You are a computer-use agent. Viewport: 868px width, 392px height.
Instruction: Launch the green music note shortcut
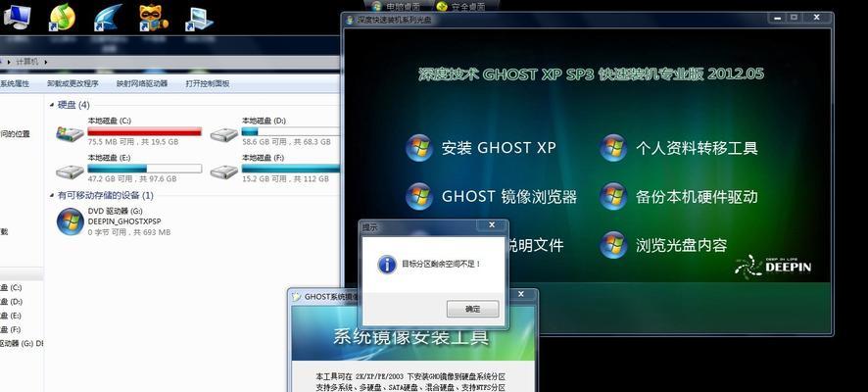tap(62, 17)
